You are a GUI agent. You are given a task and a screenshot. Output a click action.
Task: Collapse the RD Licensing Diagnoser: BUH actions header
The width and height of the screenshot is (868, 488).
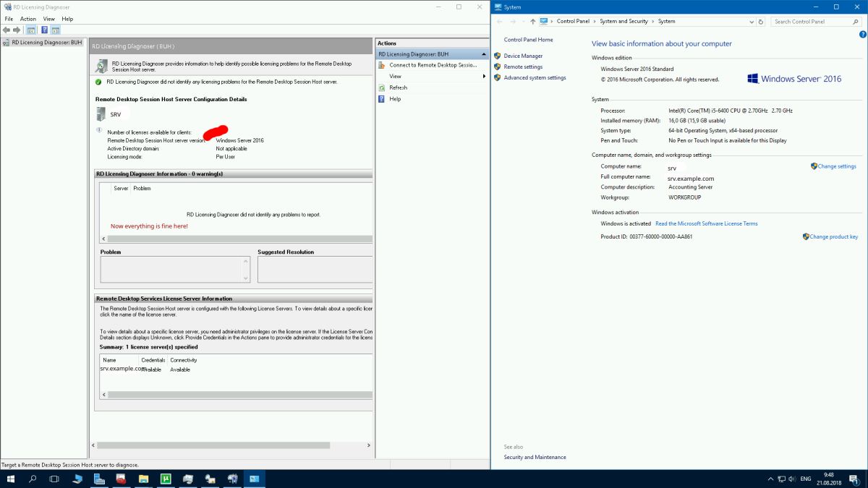point(483,54)
